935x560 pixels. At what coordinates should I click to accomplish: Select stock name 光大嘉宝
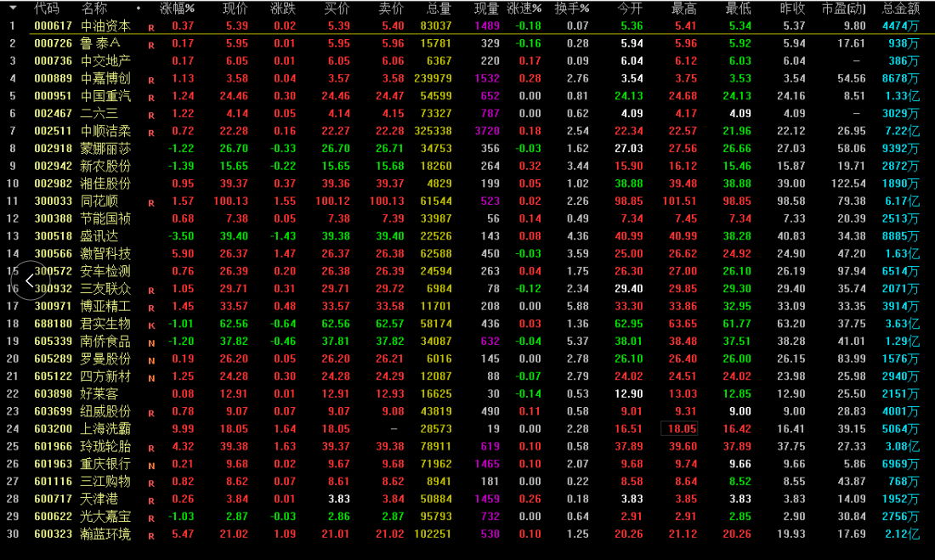(105, 517)
